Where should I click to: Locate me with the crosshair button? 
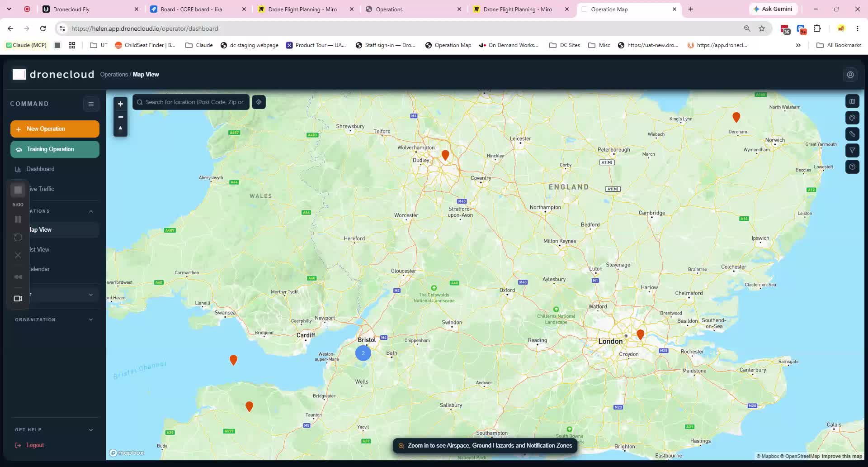point(259,102)
